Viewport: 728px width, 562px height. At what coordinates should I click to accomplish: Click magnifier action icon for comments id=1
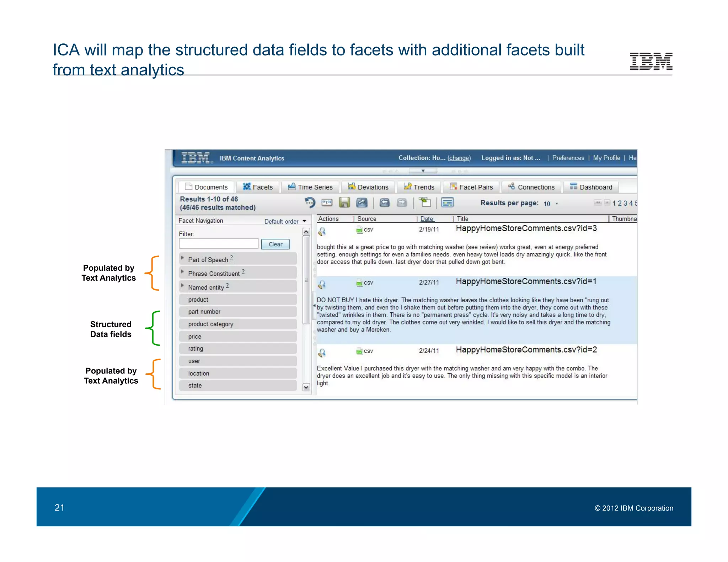coord(322,285)
